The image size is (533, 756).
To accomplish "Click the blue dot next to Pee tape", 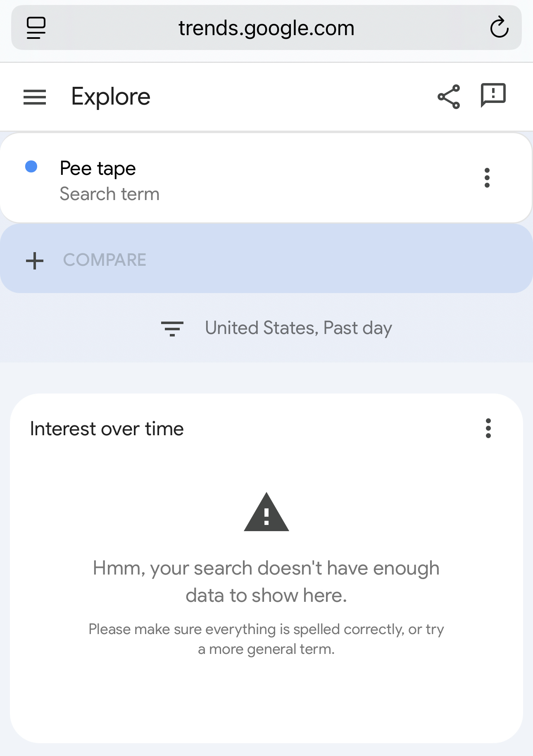I will (x=31, y=167).
